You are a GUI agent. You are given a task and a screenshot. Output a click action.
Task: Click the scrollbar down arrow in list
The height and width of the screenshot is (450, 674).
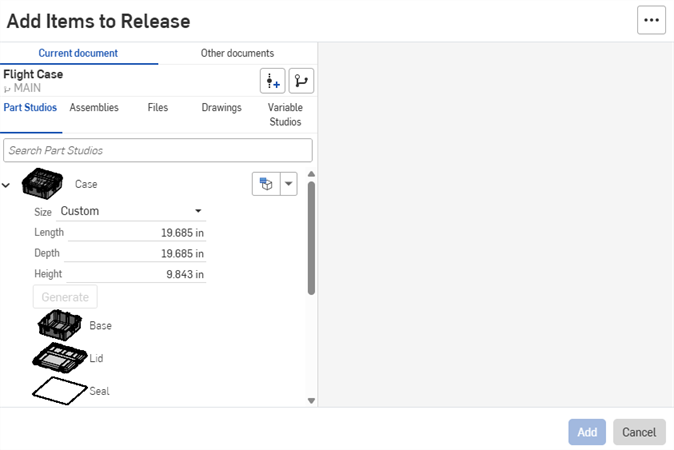311,400
